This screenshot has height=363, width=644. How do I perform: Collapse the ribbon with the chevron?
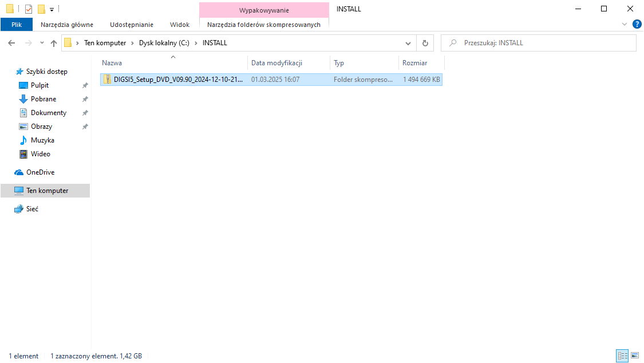pos(625,24)
